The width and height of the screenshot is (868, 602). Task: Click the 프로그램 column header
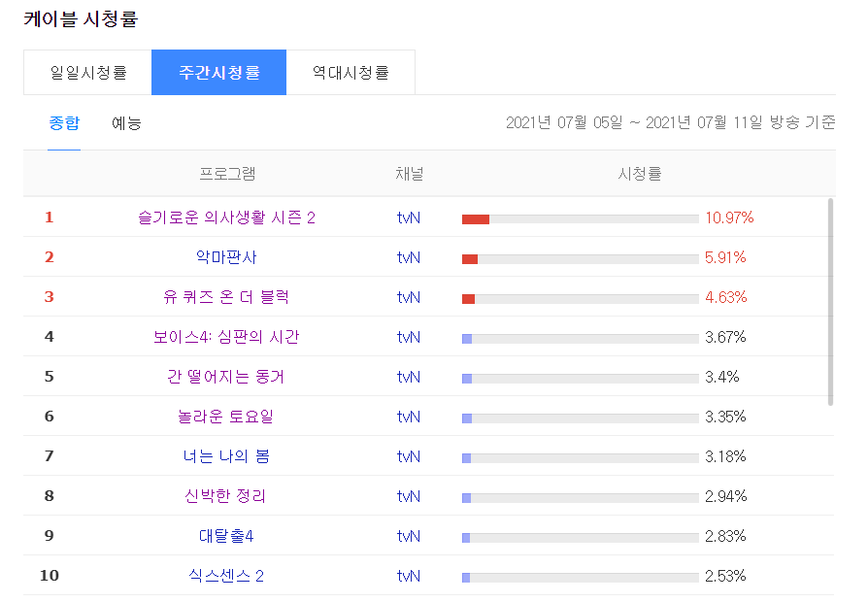coord(227,174)
